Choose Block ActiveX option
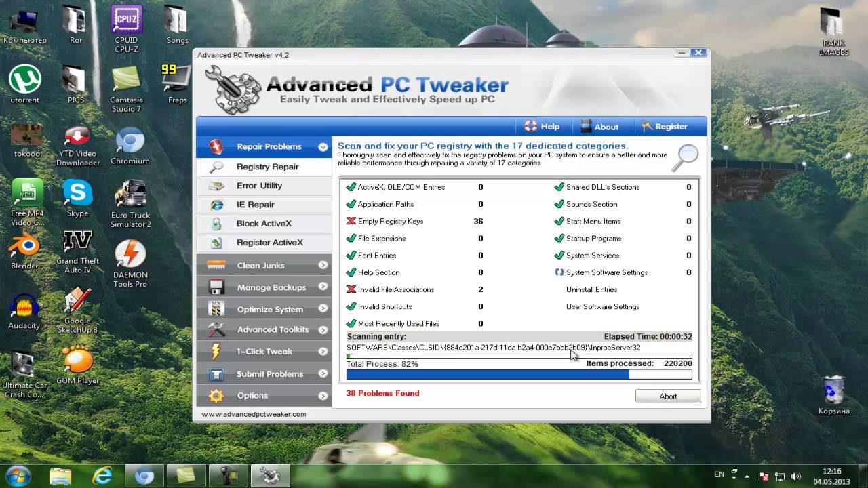This screenshot has width=868, height=488. pos(264,224)
